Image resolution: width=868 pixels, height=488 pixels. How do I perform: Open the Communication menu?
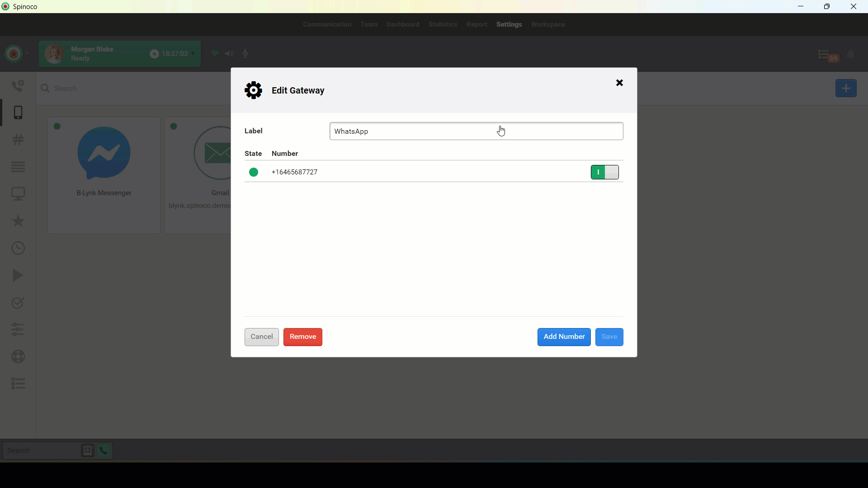327,24
